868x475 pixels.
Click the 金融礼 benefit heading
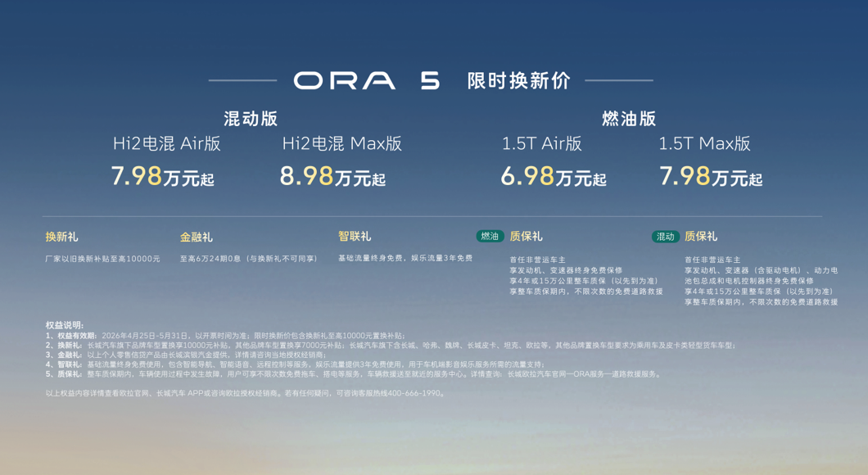coord(197,237)
